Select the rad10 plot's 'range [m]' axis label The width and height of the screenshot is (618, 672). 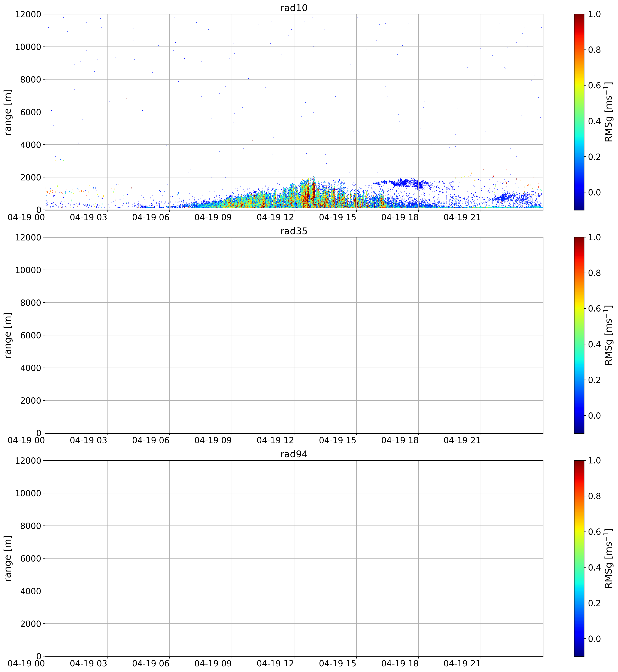pos(8,112)
